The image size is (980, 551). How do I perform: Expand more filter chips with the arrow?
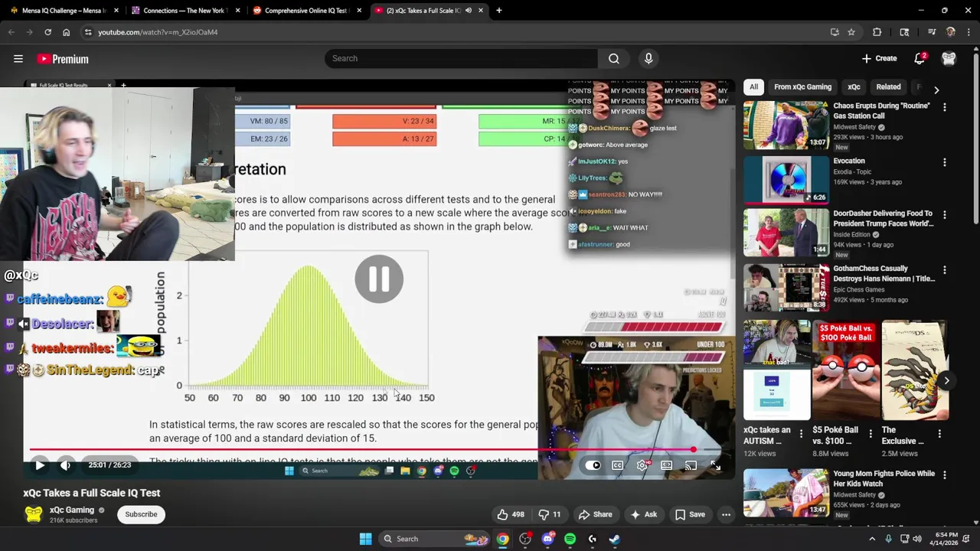pyautogui.click(x=936, y=90)
